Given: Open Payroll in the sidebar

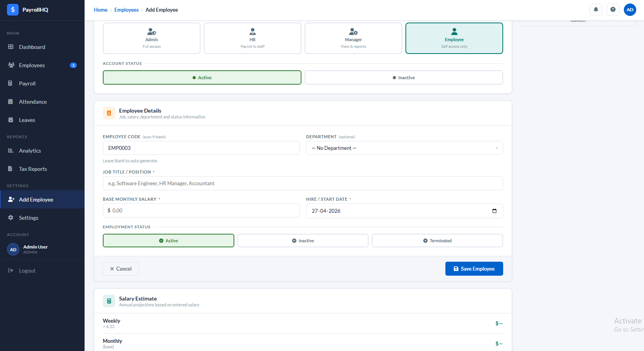Looking at the screenshot, I should (27, 83).
